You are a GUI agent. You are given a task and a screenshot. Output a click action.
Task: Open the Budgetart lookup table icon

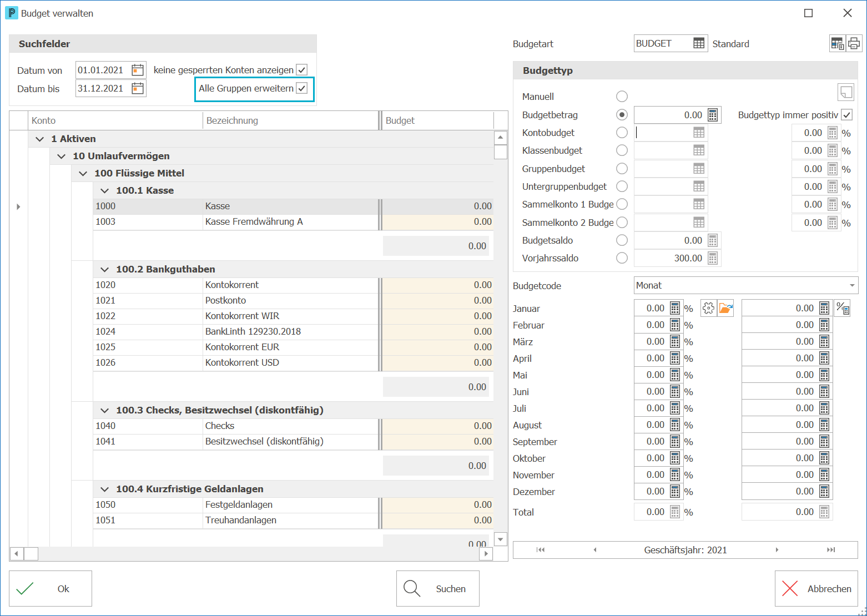(699, 43)
